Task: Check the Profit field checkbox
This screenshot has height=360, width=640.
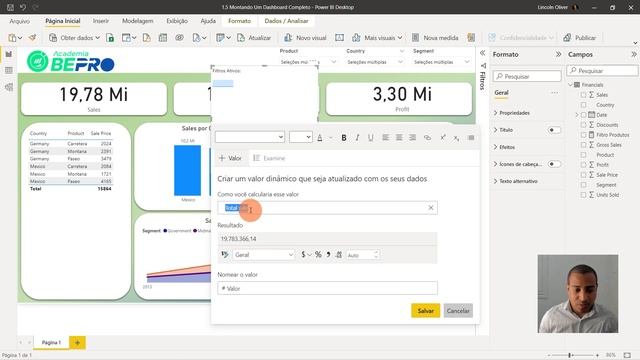Action: [x=583, y=165]
